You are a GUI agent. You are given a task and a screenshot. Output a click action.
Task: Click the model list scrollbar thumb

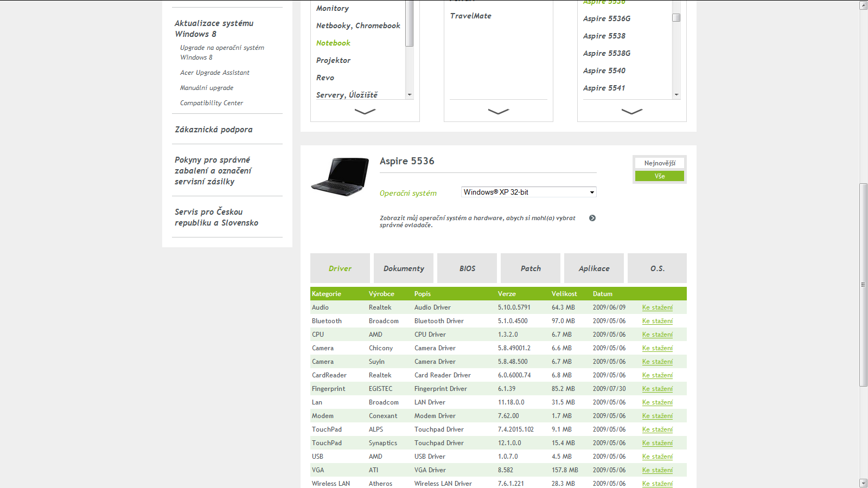(x=676, y=17)
